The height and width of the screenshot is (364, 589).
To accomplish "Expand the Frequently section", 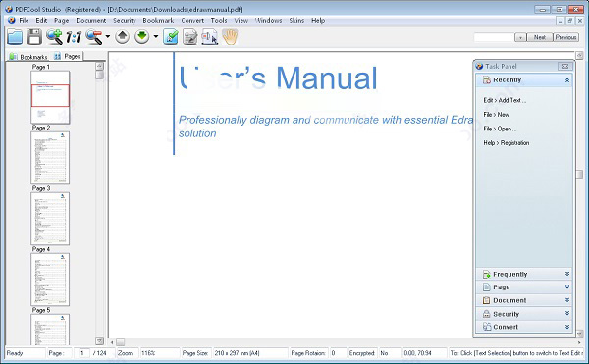I will 567,274.
